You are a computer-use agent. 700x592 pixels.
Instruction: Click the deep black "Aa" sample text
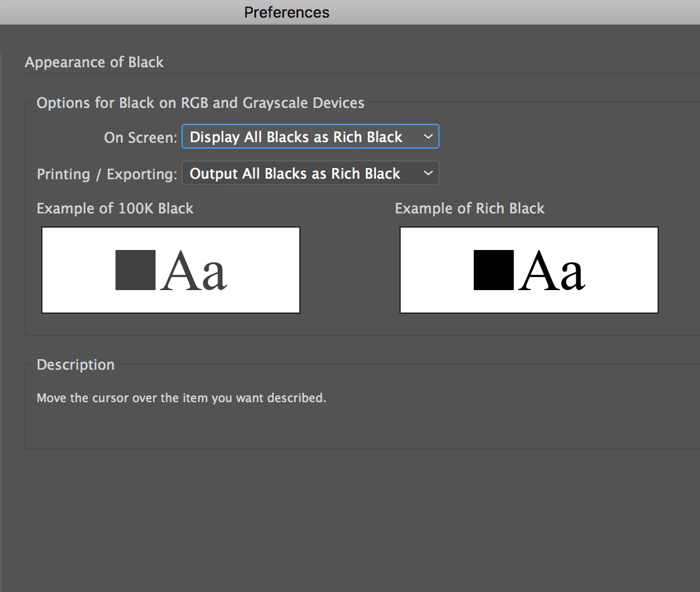(552, 271)
